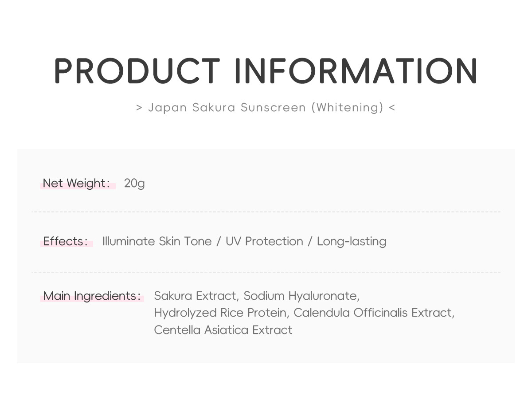Click the word INFORMATION in the heading

coord(356,71)
